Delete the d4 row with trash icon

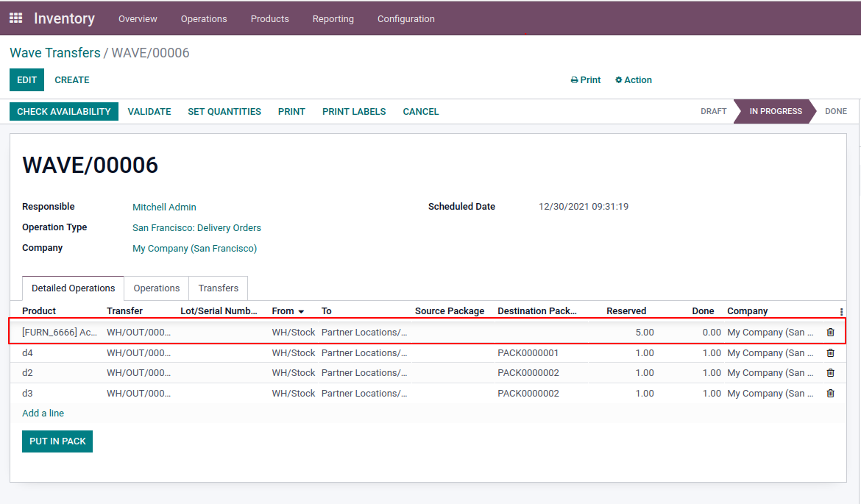point(830,352)
